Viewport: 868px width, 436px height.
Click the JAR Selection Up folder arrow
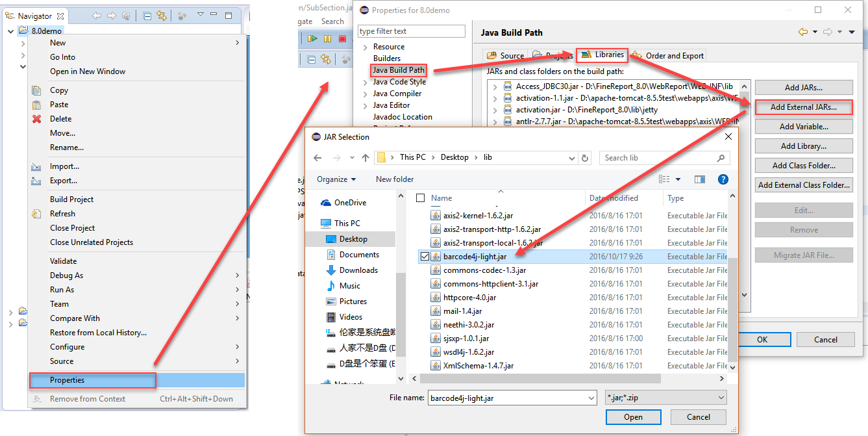(365, 158)
